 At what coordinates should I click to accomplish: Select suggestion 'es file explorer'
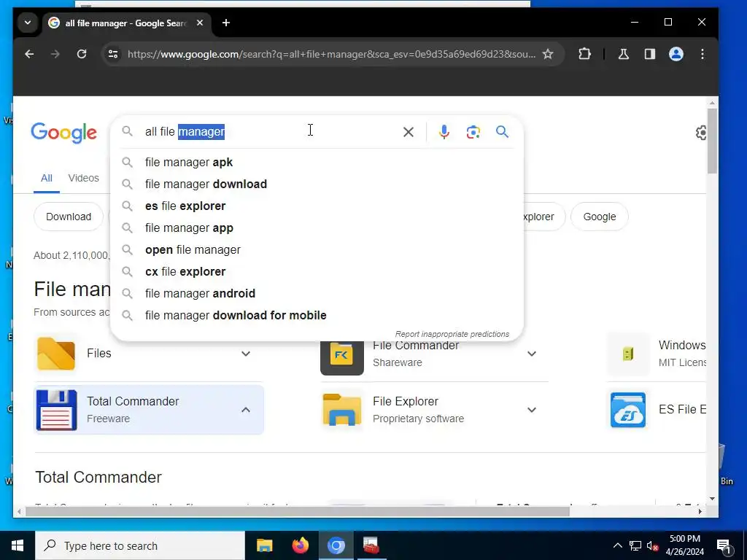point(317,206)
